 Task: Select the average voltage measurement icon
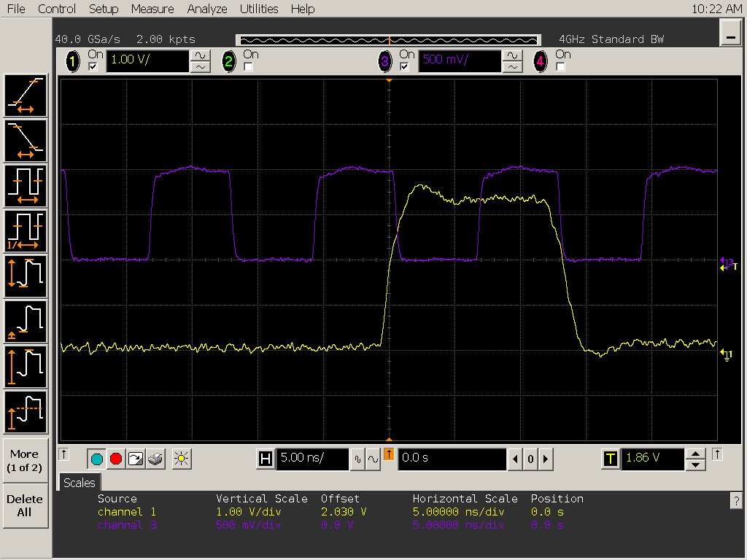[26, 412]
